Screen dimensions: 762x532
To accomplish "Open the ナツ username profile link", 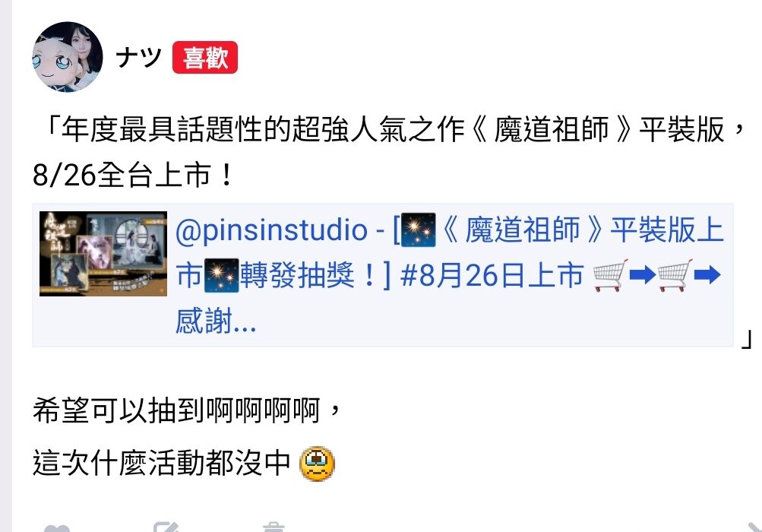I will (x=139, y=58).
